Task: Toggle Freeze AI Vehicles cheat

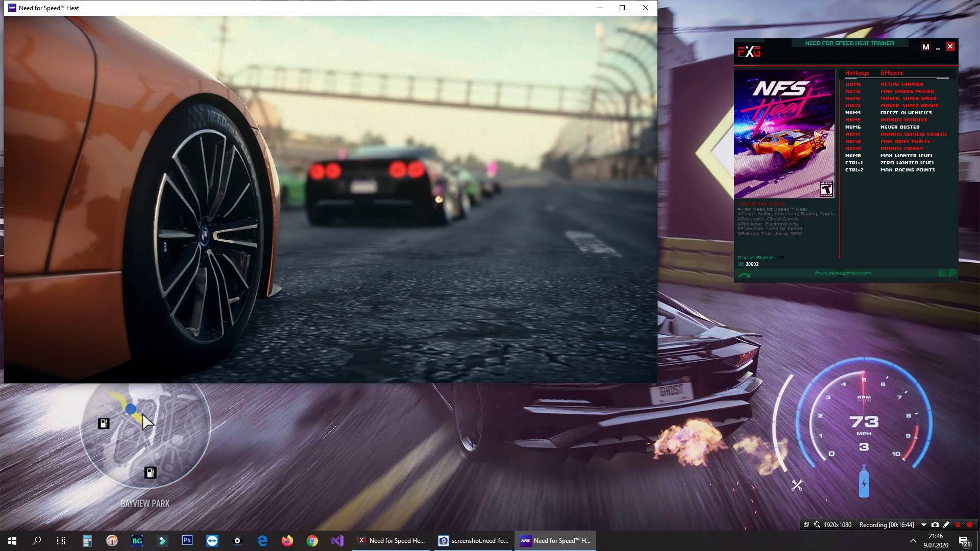Action: [x=906, y=113]
